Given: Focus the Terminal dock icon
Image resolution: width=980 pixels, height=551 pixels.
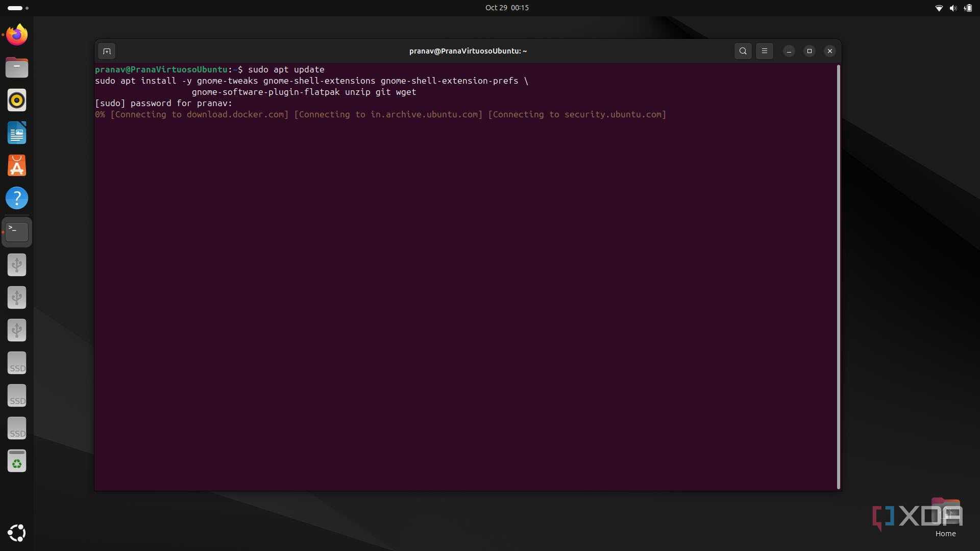Looking at the screenshot, I should [x=17, y=232].
